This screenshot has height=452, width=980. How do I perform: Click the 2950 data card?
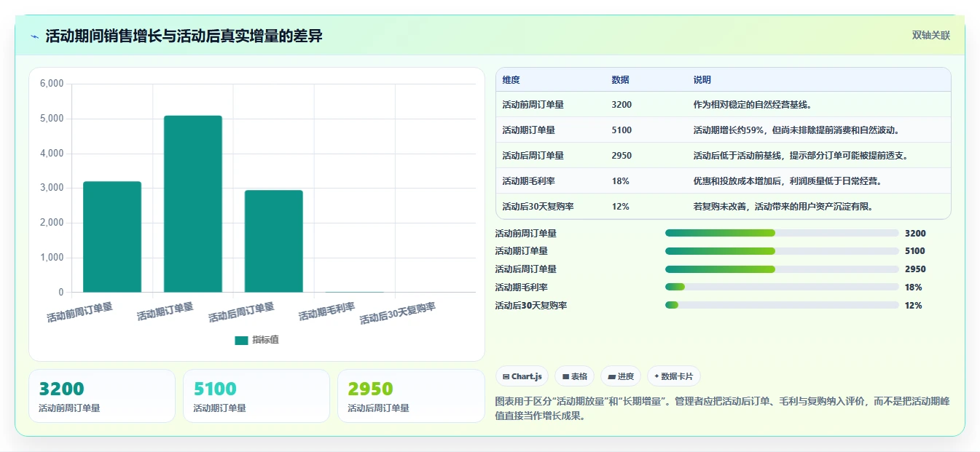[411, 396]
